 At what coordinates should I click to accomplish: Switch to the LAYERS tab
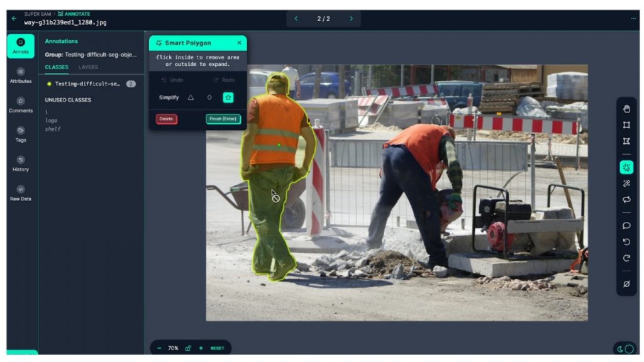click(89, 67)
